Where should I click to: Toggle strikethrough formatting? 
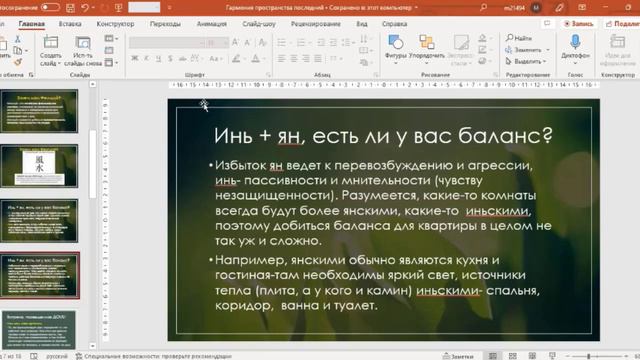pyautogui.click(x=182, y=59)
